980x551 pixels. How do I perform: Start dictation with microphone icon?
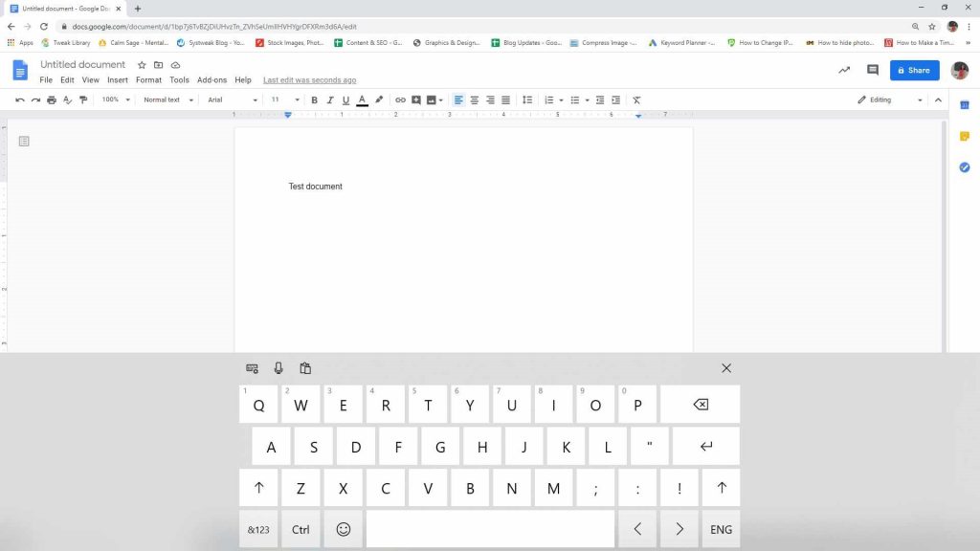[278, 368]
